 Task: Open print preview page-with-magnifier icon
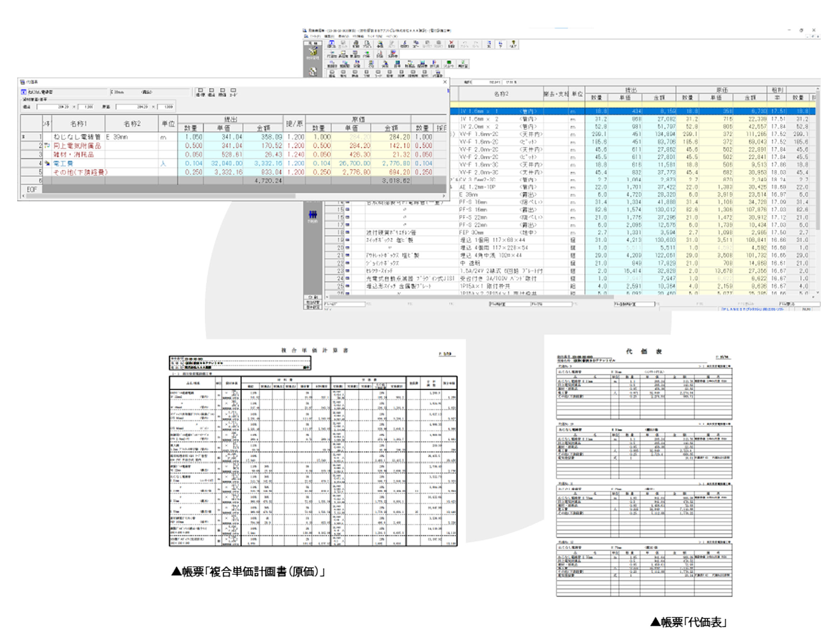367,44
